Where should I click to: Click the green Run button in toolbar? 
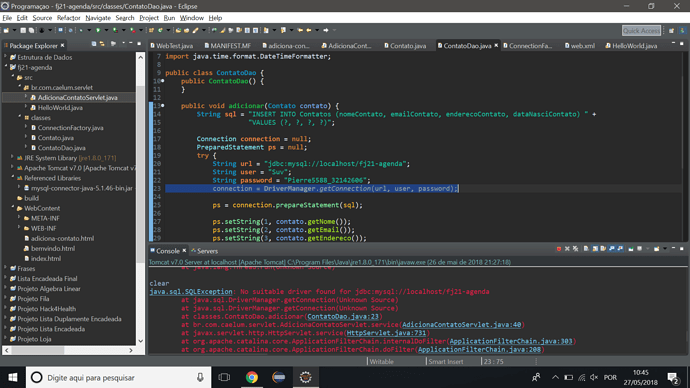pyautogui.click(x=98, y=30)
